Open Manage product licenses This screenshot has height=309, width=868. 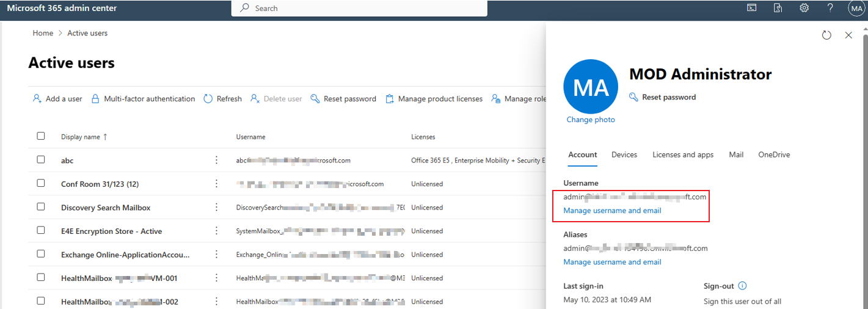434,99
